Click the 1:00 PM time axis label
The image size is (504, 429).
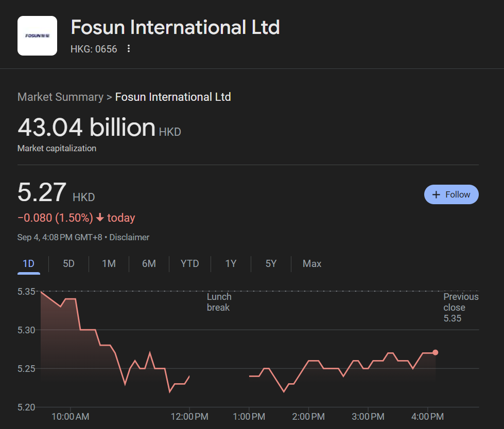coord(249,417)
